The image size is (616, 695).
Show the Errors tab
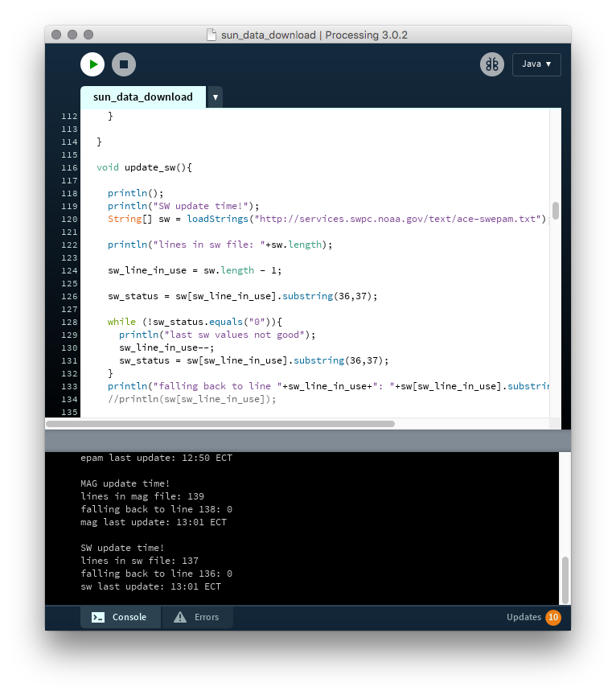point(197,617)
